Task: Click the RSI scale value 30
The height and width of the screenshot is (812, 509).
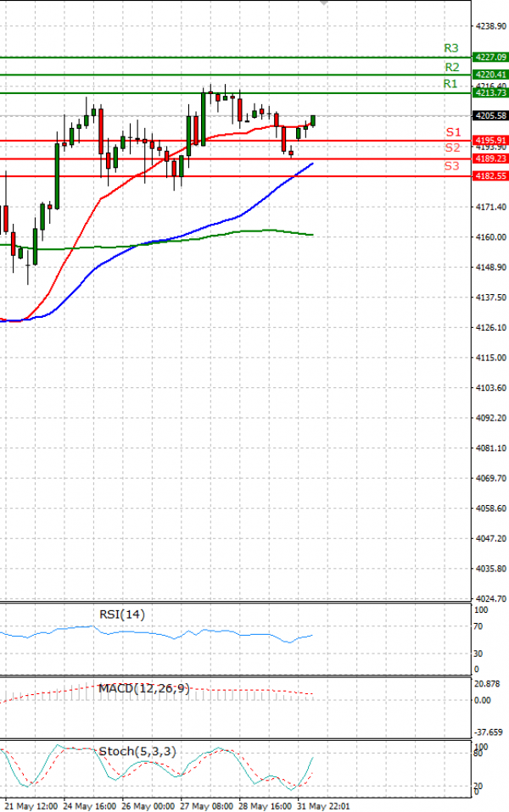Action: pos(478,654)
